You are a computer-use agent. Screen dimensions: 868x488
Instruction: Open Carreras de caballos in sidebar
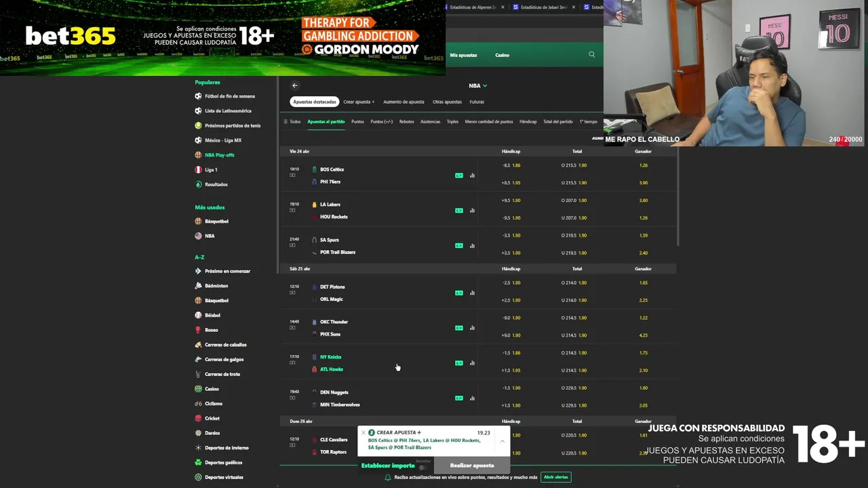coord(226,345)
